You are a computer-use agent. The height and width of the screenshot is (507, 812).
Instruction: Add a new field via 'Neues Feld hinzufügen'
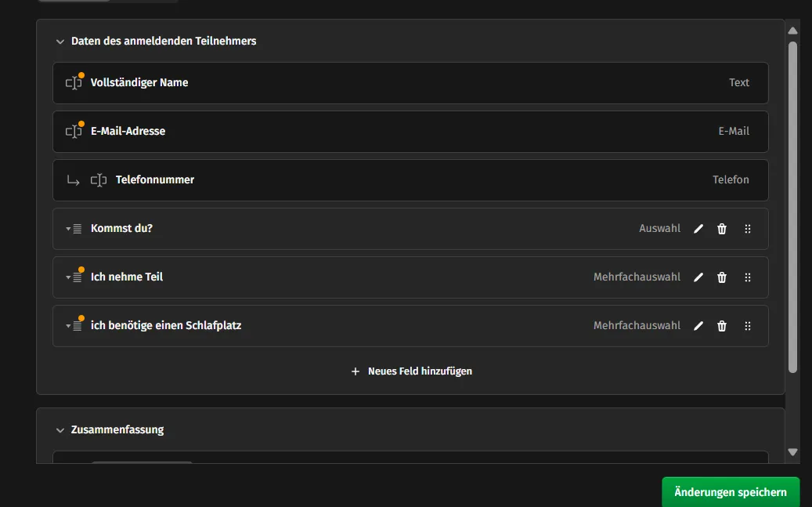pyautogui.click(x=412, y=371)
